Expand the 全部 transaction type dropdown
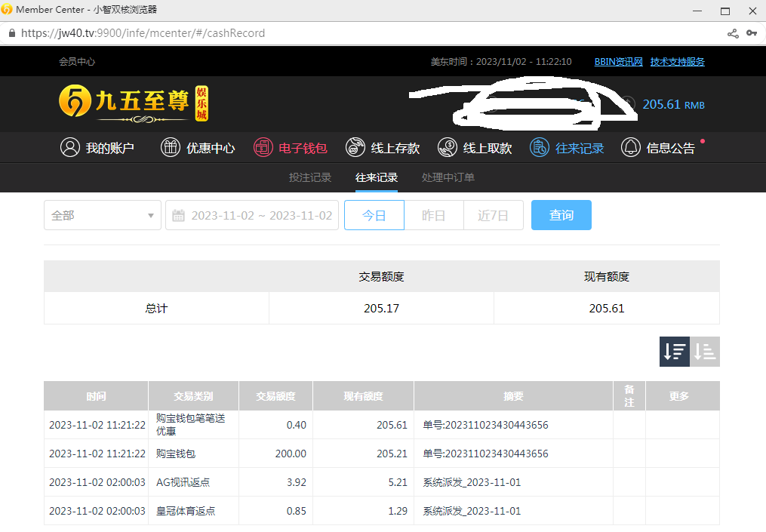The image size is (766, 532). pos(103,215)
